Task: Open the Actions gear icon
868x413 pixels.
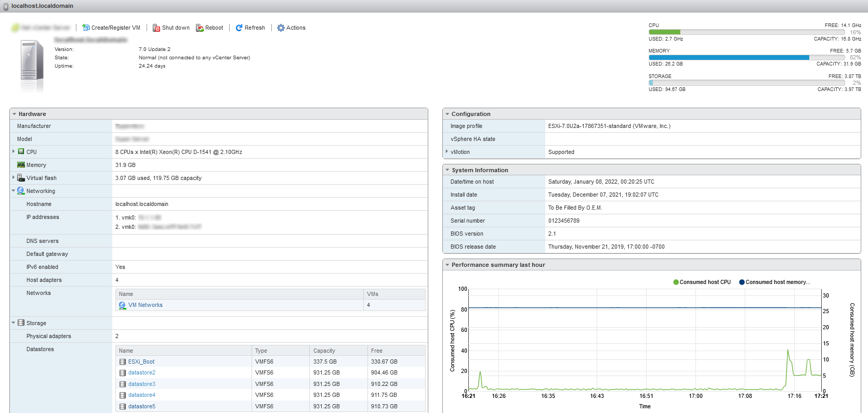Action: pos(281,28)
